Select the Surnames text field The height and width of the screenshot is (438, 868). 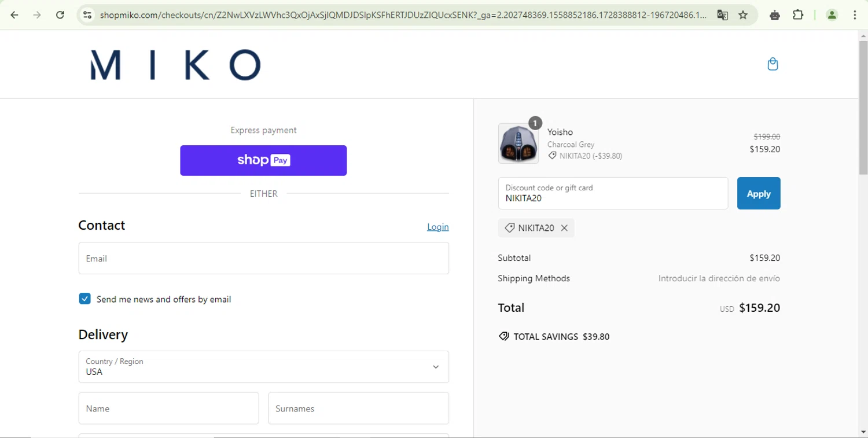point(358,408)
